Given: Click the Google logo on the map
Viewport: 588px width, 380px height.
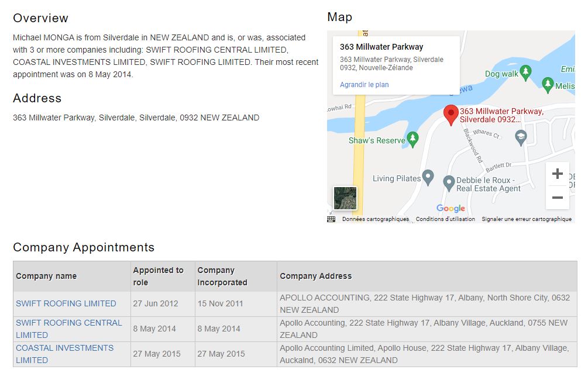Looking at the screenshot, I should point(451,208).
